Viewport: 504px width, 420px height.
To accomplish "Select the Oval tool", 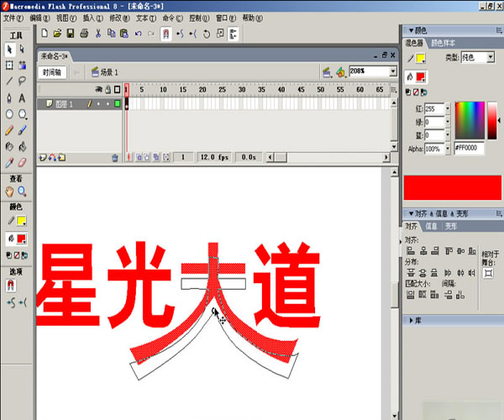I will [9, 113].
